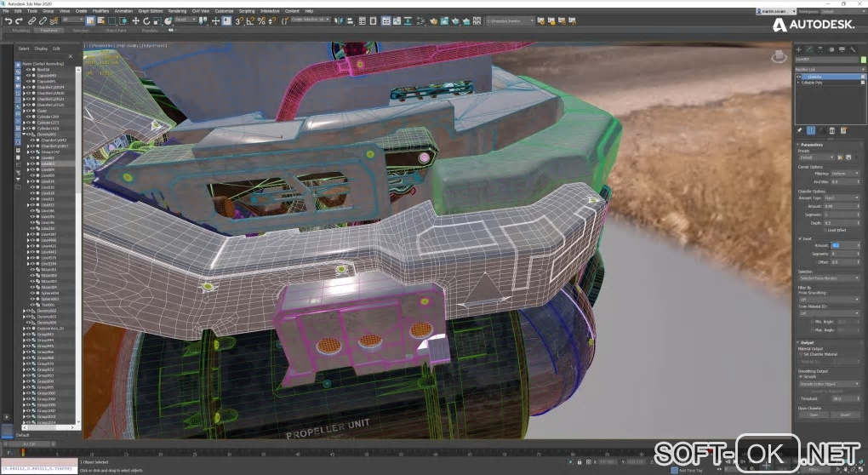This screenshot has width=868, height=475.
Task: Activate the Select and Link tool
Action: coord(32,21)
